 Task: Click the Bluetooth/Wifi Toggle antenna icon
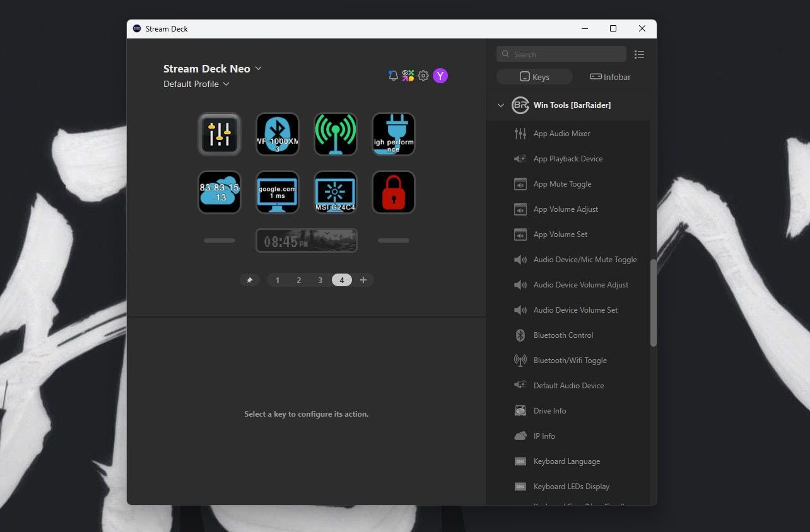pos(520,361)
